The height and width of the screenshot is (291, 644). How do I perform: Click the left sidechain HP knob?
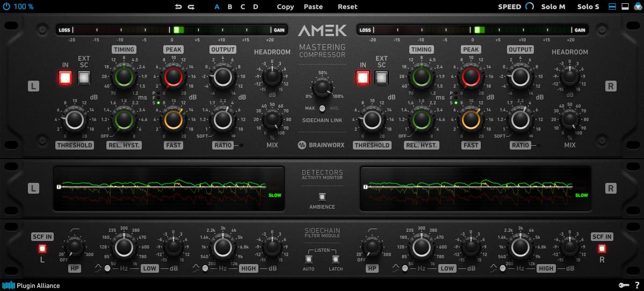[x=74, y=247]
